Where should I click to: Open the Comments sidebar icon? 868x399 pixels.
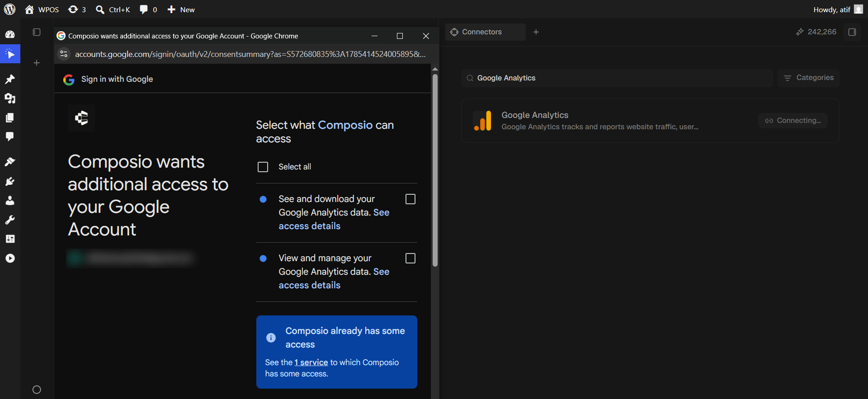pos(10,136)
